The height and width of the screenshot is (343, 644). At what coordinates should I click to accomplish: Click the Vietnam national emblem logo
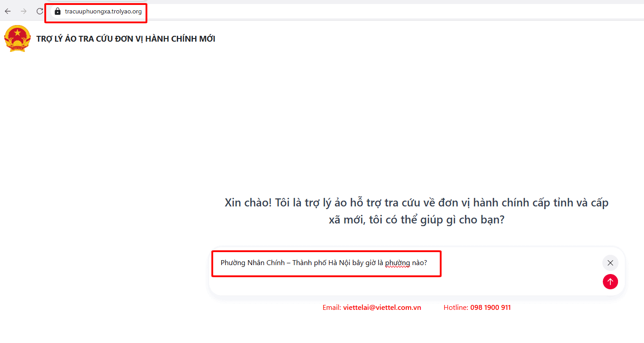[x=17, y=39]
